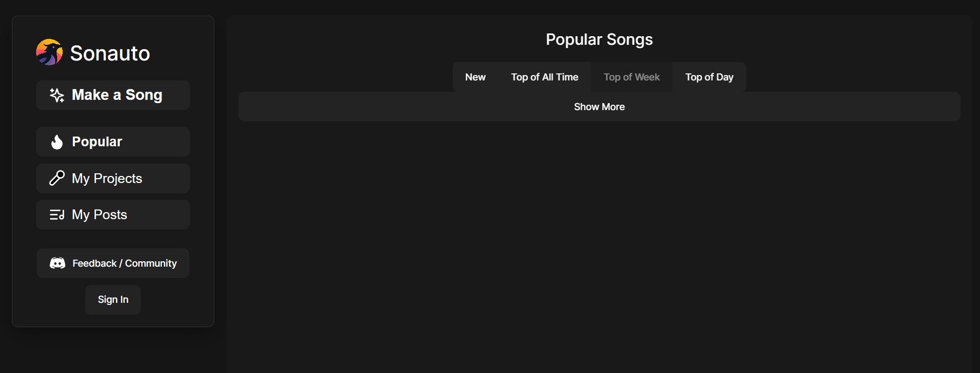Select the Top of Week tab
This screenshot has height=373, width=980.
point(631,77)
